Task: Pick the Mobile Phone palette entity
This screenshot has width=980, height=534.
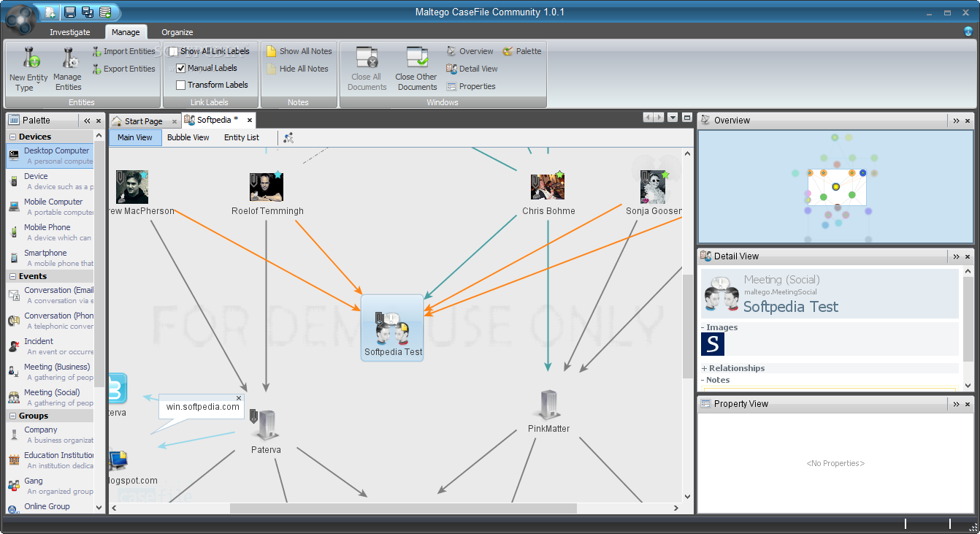Action: click(50, 232)
